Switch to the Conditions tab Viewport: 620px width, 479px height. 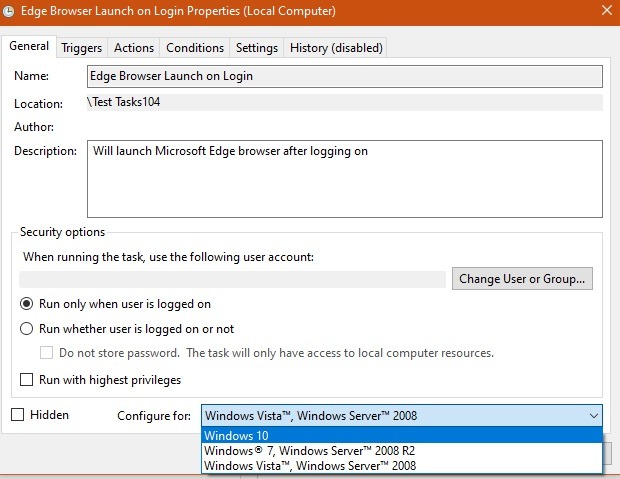[195, 48]
